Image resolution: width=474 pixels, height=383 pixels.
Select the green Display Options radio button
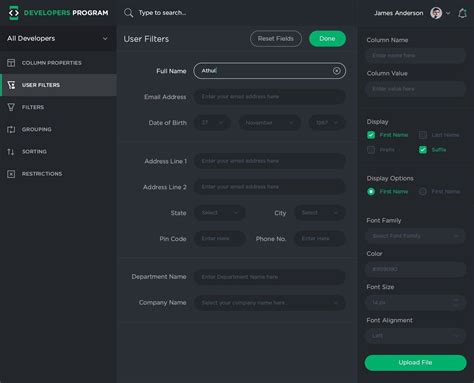coord(371,191)
